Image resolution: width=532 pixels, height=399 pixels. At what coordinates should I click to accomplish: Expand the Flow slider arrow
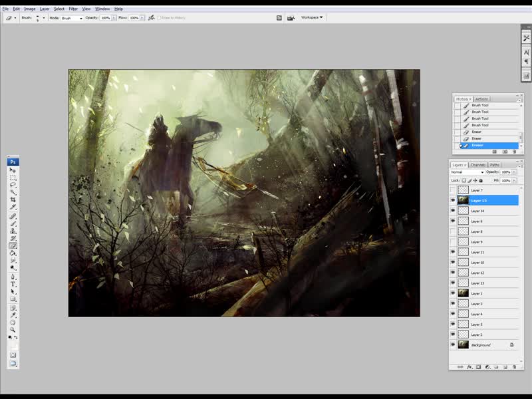pyautogui.click(x=142, y=18)
